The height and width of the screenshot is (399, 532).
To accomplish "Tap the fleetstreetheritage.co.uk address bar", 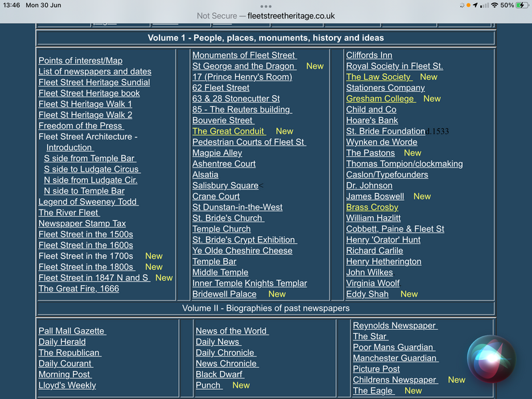I will pyautogui.click(x=265, y=16).
